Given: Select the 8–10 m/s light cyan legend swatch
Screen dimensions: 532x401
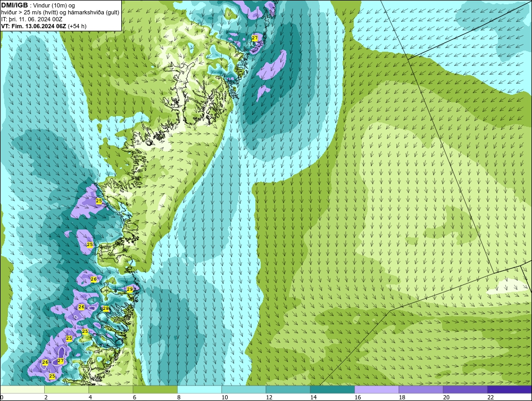Looking at the screenshot, I should coord(199,389).
